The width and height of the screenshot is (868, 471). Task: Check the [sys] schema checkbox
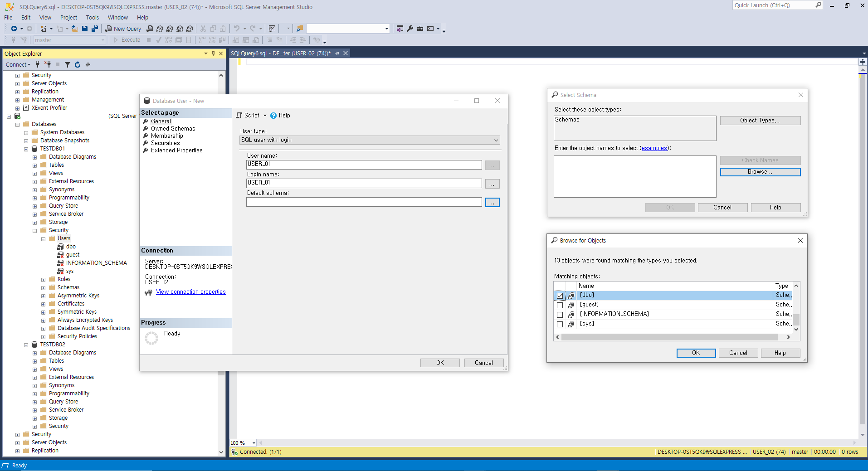[x=560, y=324]
